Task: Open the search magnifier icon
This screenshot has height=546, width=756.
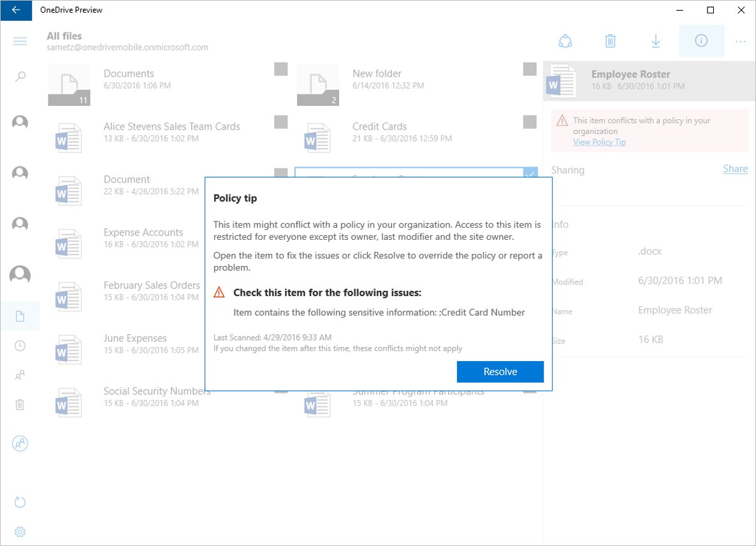Action: point(20,76)
